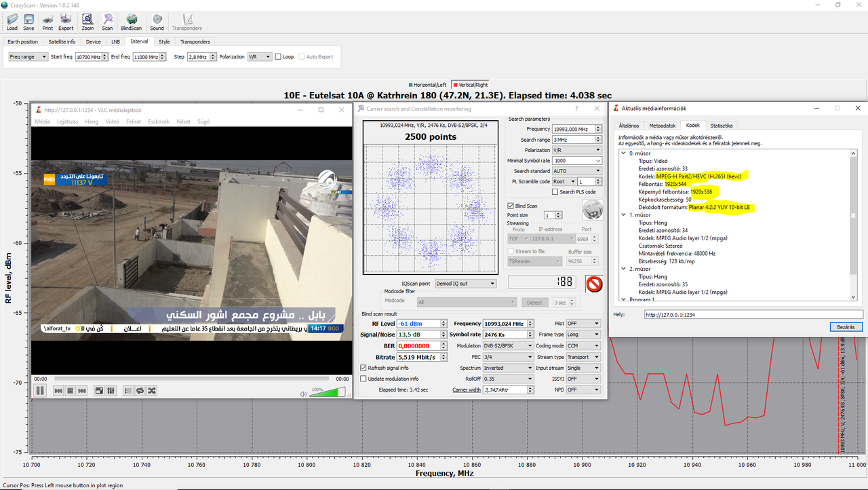Open VLC extended settings equalizer icon
868x490 pixels.
(111, 390)
